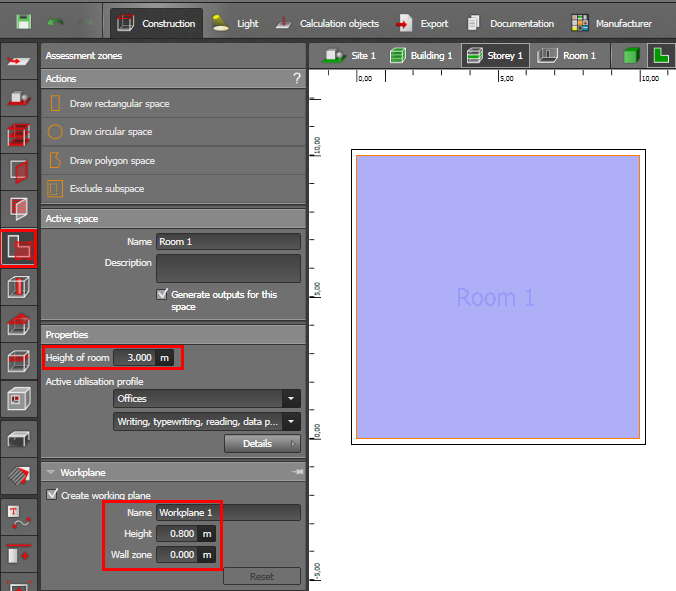676x591 pixels.
Task: Click the empty Description field
Action: (228, 268)
